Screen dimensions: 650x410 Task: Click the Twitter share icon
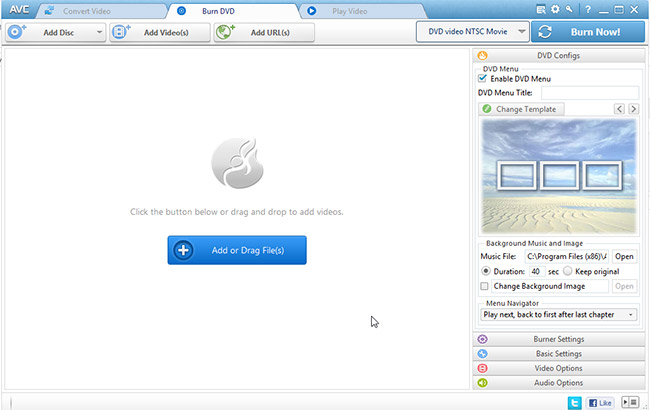pyautogui.click(x=574, y=401)
